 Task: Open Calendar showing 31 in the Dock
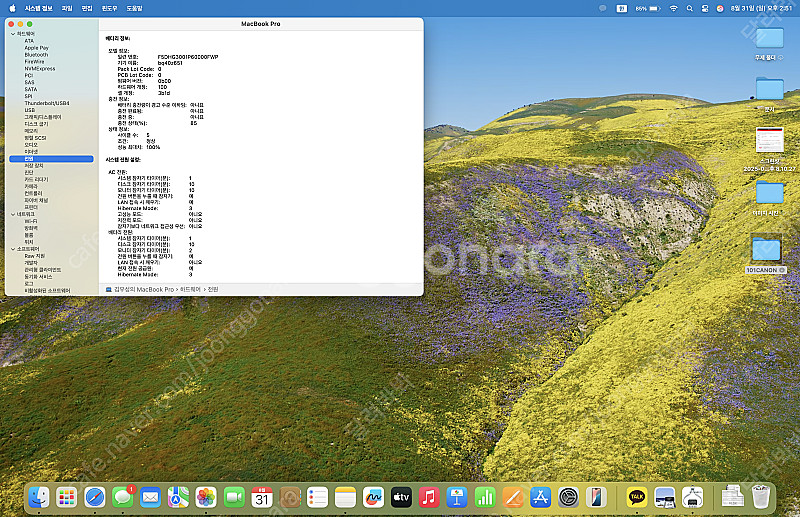coord(262,497)
